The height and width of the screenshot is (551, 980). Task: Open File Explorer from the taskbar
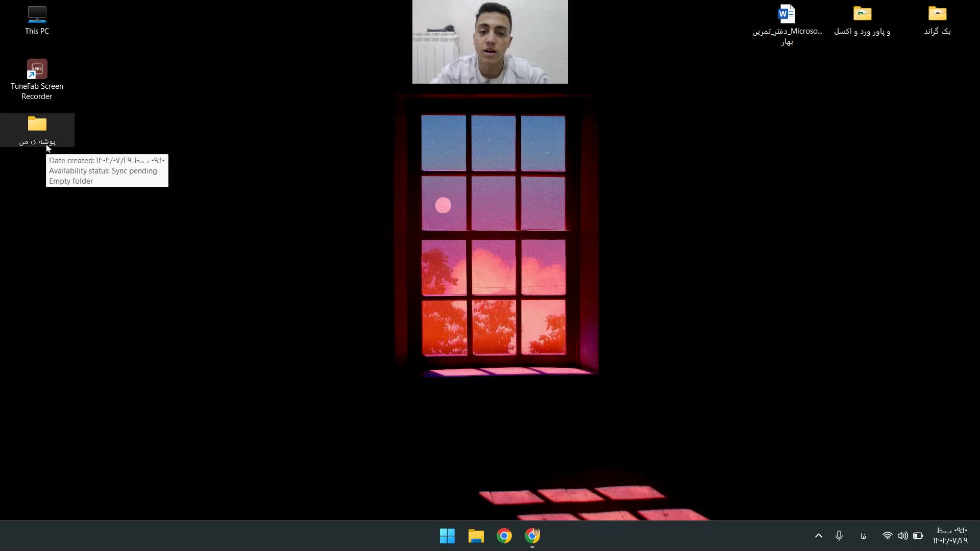click(x=476, y=536)
